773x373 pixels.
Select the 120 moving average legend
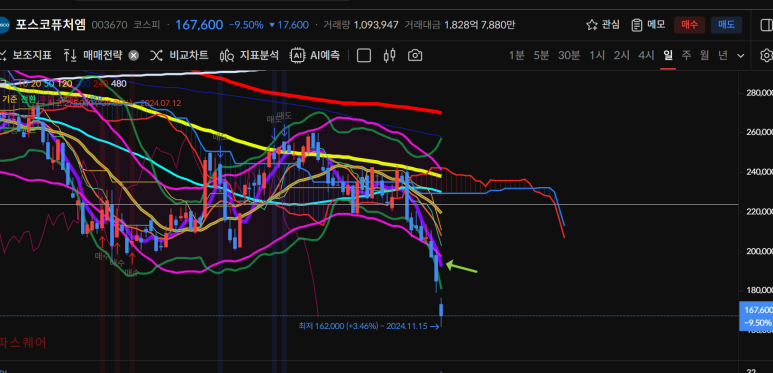65,84
